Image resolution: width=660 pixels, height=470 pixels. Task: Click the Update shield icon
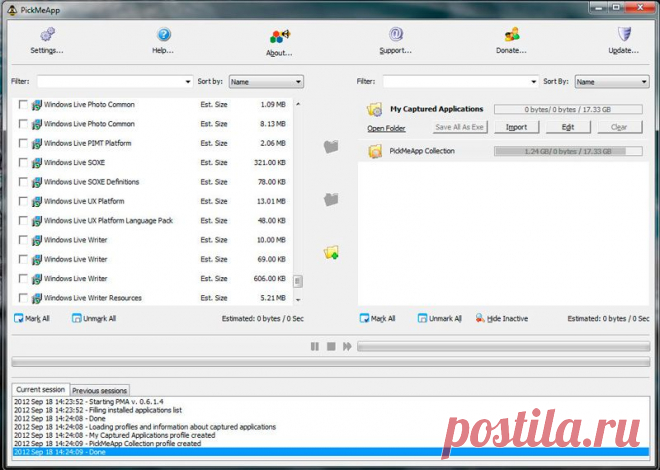pyautogui.click(x=624, y=34)
